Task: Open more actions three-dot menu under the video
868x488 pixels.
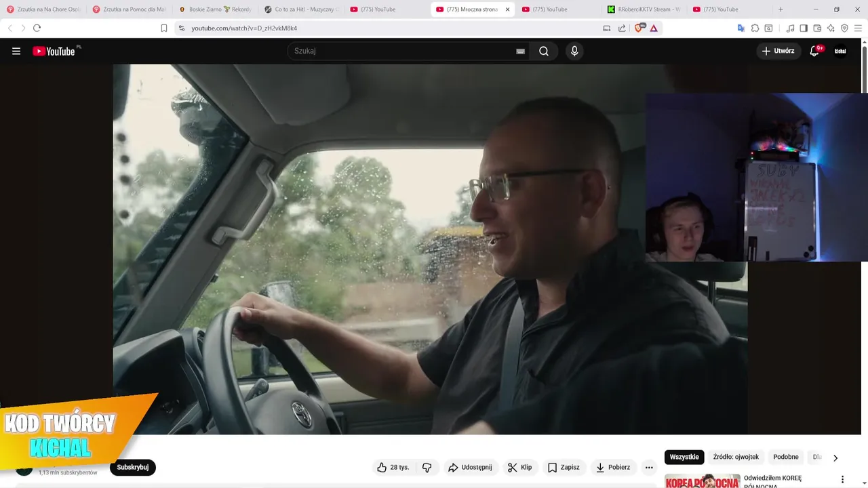Action: pyautogui.click(x=649, y=467)
